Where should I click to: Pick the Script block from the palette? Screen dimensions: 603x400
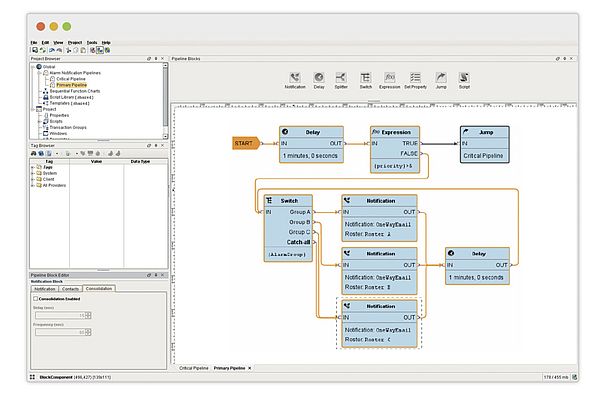click(464, 81)
